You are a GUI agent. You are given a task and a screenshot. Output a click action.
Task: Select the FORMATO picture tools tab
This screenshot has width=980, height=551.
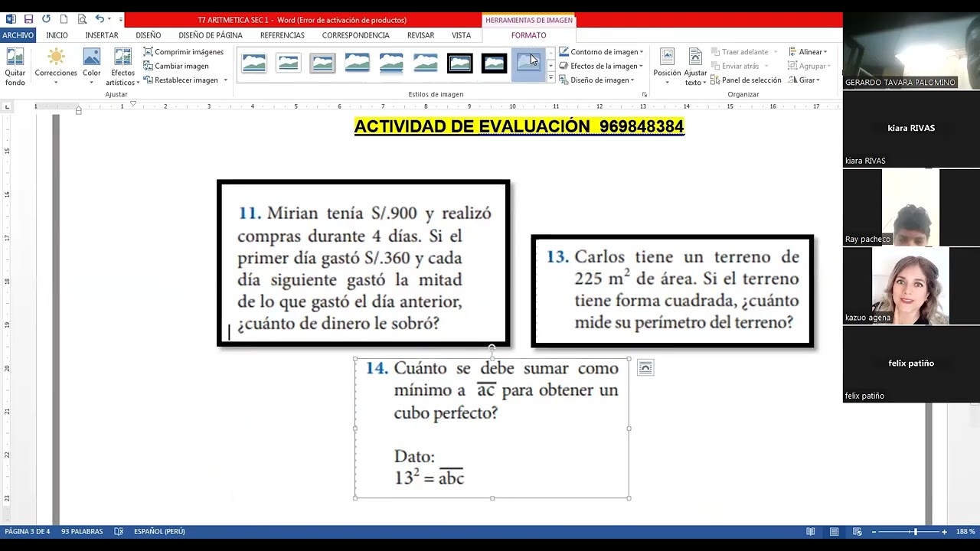click(528, 35)
